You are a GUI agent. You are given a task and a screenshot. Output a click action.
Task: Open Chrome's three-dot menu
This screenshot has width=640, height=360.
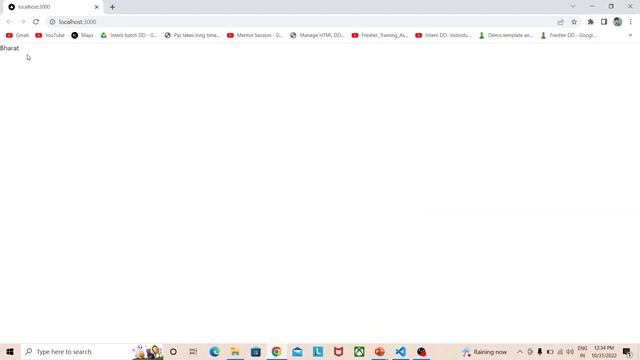631,22
